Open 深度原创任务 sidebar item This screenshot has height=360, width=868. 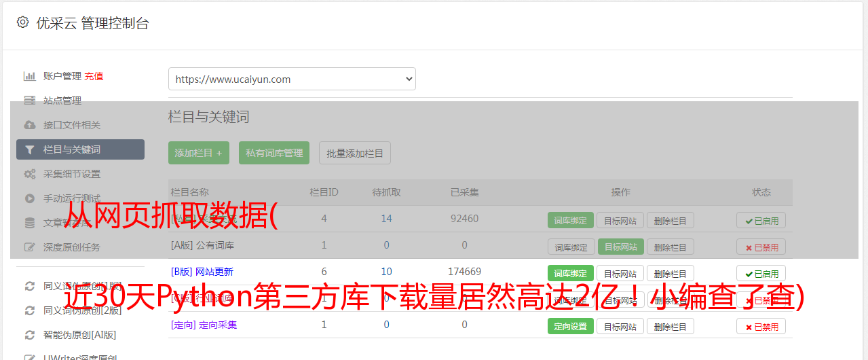pyautogui.click(x=72, y=247)
